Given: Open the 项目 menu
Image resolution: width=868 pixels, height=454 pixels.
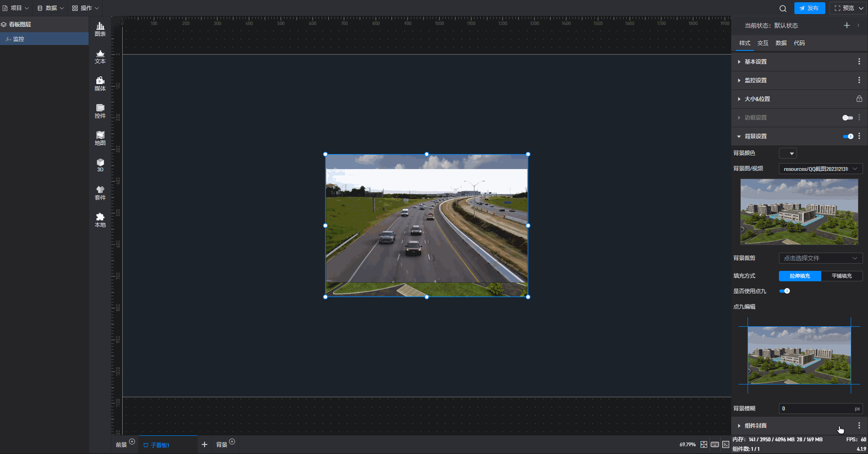Looking at the screenshot, I should click(16, 8).
